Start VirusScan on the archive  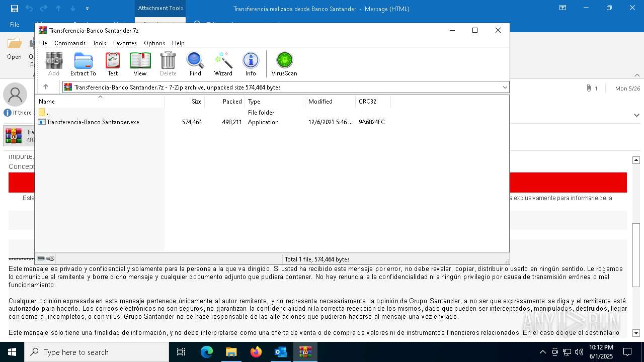pos(284,64)
